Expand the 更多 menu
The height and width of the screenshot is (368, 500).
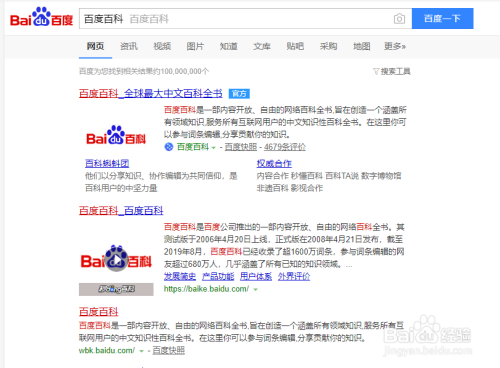tap(395, 46)
